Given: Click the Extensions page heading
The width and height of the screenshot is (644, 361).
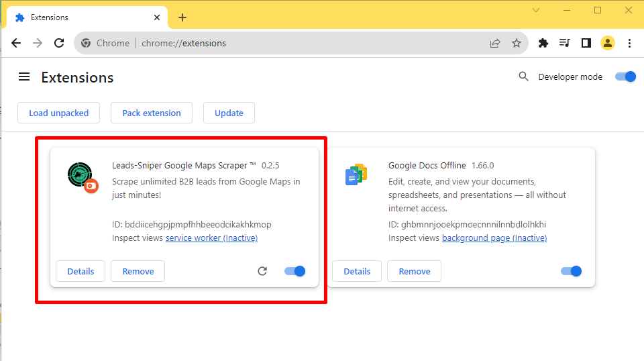Looking at the screenshot, I should click(77, 78).
